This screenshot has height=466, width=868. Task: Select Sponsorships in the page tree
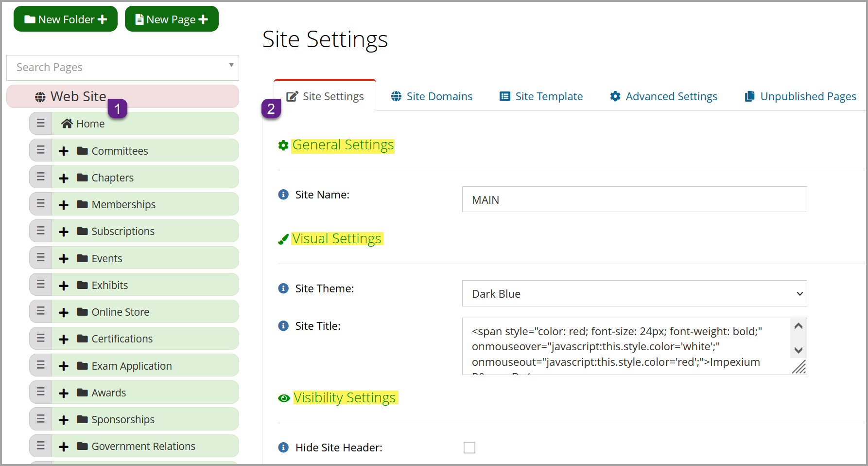[x=145, y=419]
